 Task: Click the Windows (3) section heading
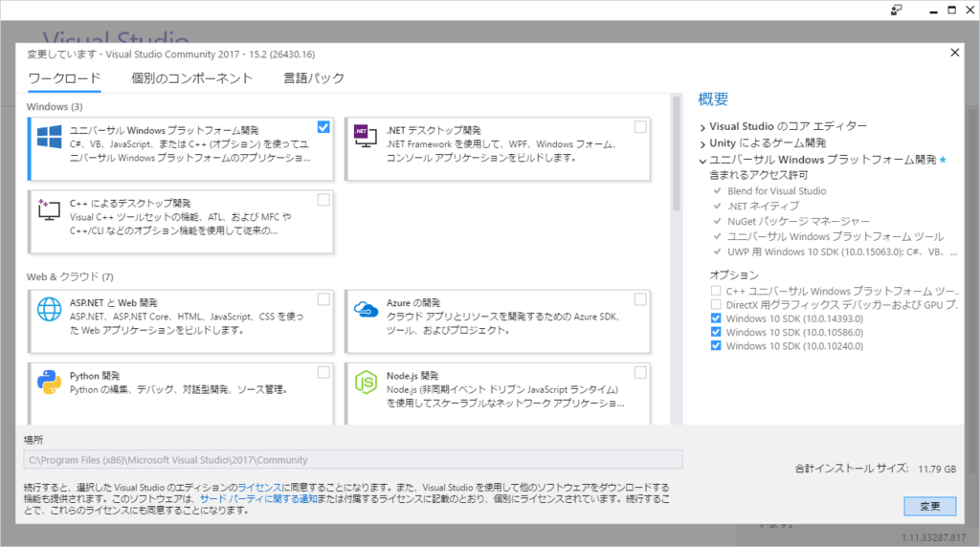(x=55, y=107)
